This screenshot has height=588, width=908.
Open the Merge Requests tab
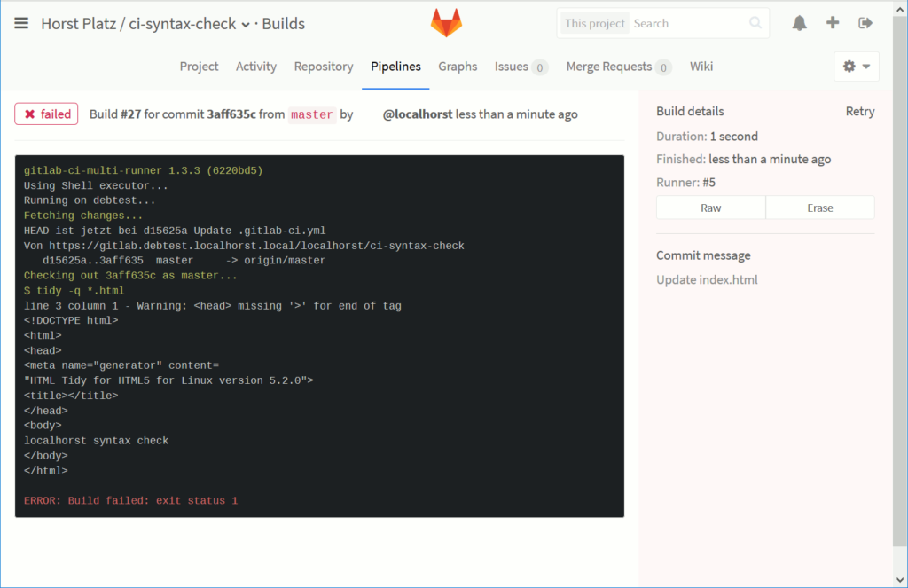click(610, 66)
